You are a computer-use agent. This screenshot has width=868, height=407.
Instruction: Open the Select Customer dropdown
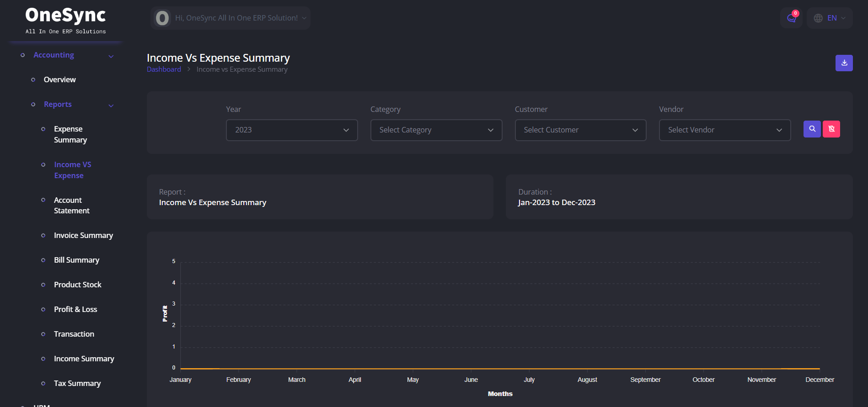580,130
